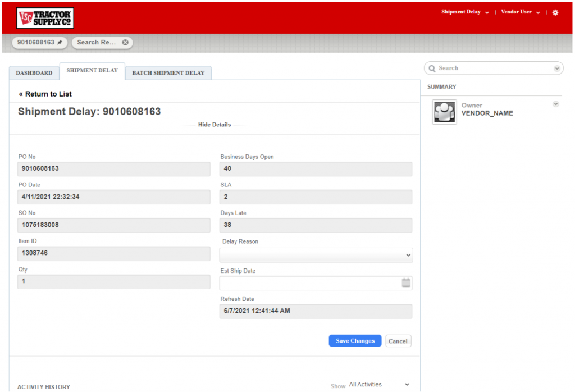Screen dimensions: 575x392
Task: Click the Shipment Delay: 9010608163 heading
Action: (89, 111)
